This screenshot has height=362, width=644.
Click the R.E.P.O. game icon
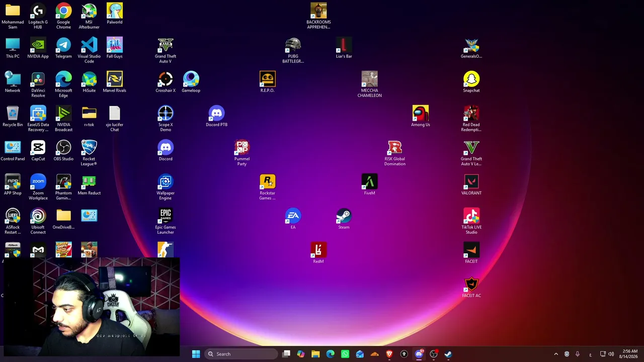(x=268, y=82)
